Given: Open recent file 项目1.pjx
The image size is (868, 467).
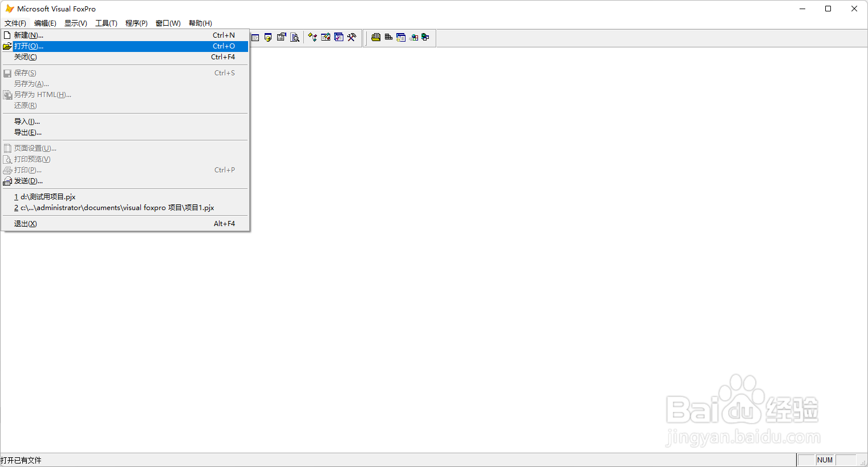Looking at the screenshot, I should [x=125, y=208].
